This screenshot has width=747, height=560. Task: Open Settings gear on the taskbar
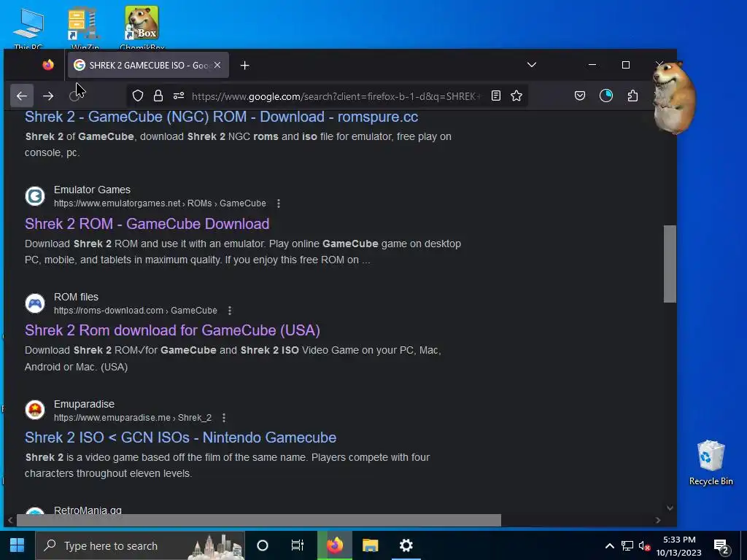pyautogui.click(x=406, y=545)
